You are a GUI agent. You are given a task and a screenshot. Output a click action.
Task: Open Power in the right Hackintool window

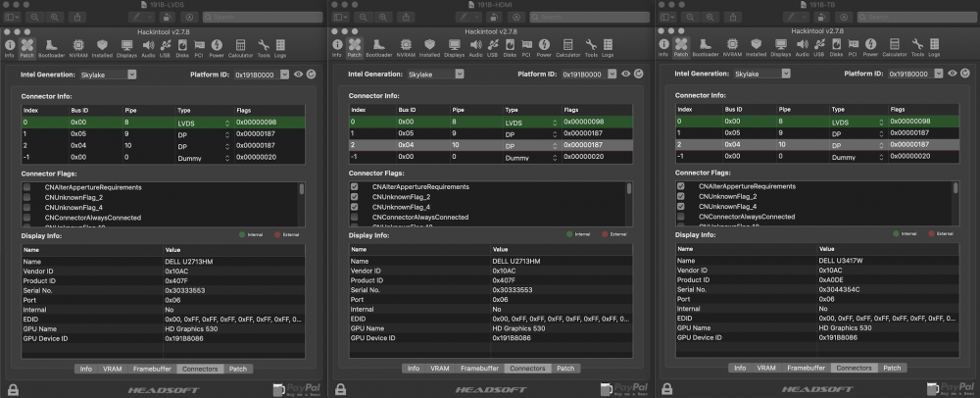870,48
